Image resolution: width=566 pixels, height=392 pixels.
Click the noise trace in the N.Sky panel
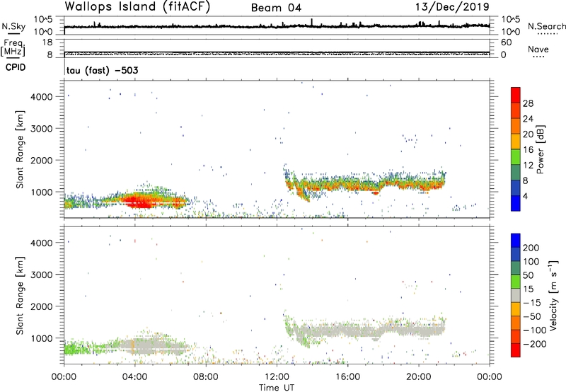point(277,26)
